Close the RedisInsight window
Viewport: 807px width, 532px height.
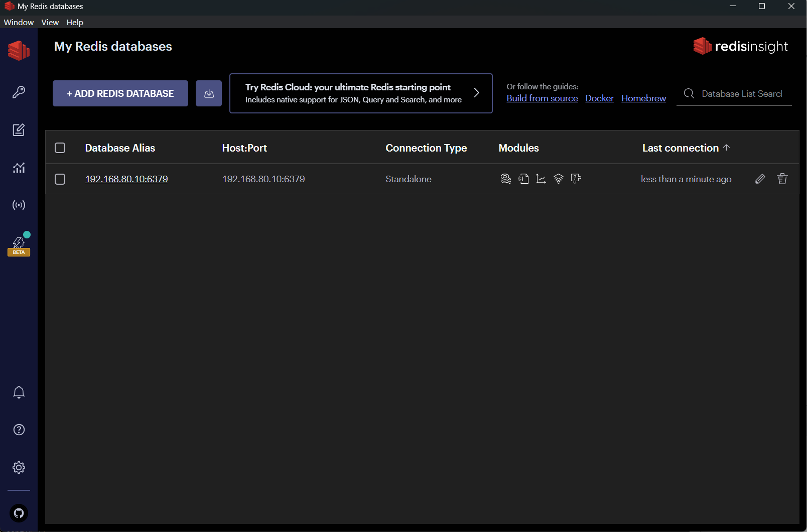click(791, 7)
